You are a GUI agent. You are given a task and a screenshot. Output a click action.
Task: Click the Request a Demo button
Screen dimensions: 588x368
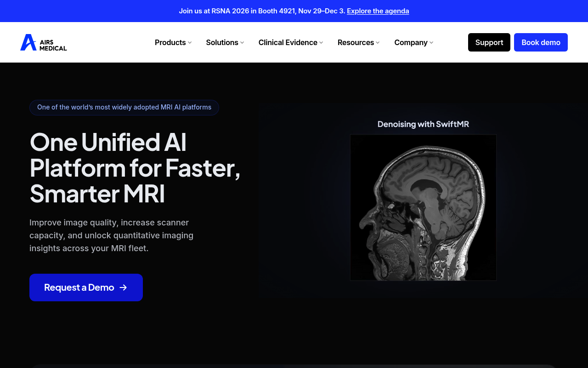[86, 287]
